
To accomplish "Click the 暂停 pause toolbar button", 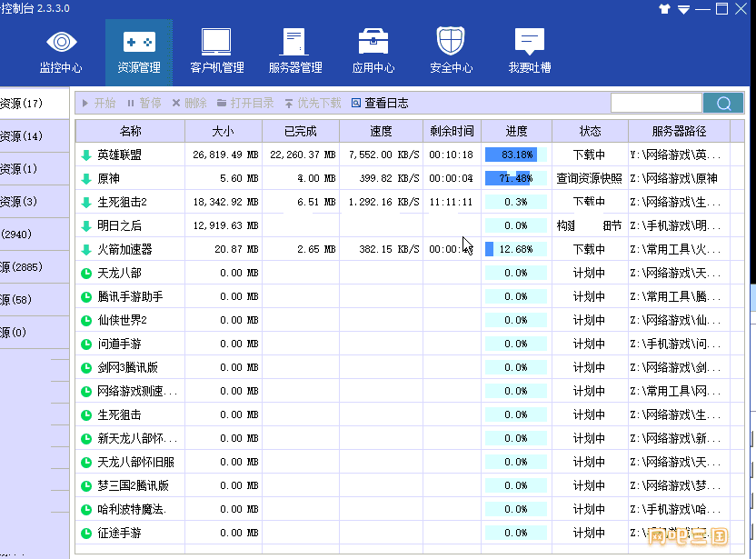I will (144, 103).
